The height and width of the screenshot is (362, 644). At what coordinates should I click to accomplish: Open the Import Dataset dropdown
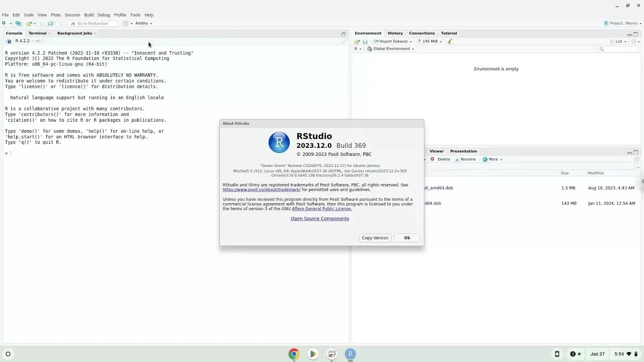[x=393, y=41]
